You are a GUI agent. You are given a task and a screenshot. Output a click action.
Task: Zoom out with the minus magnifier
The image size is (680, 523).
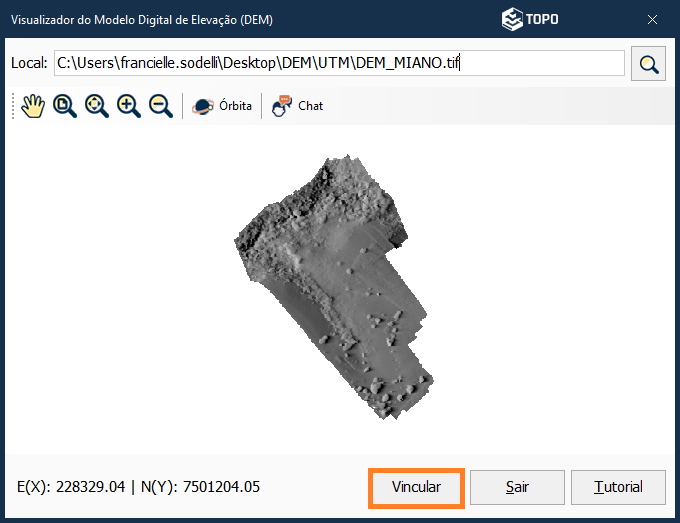pos(161,106)
